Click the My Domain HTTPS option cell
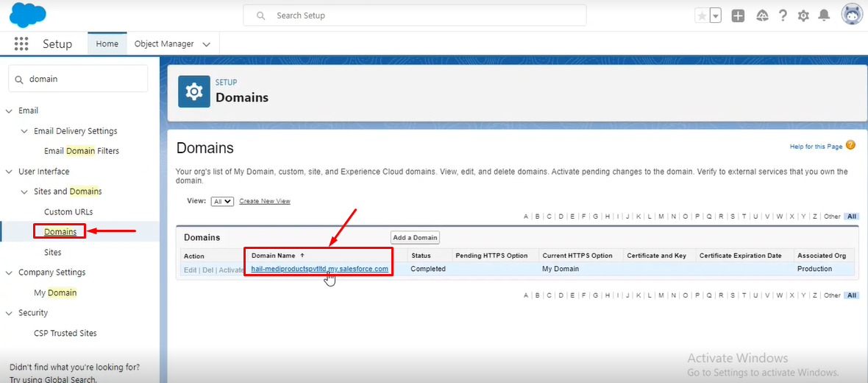The height and width of the screenshot is (383, 868). click(x=561, y=269)
